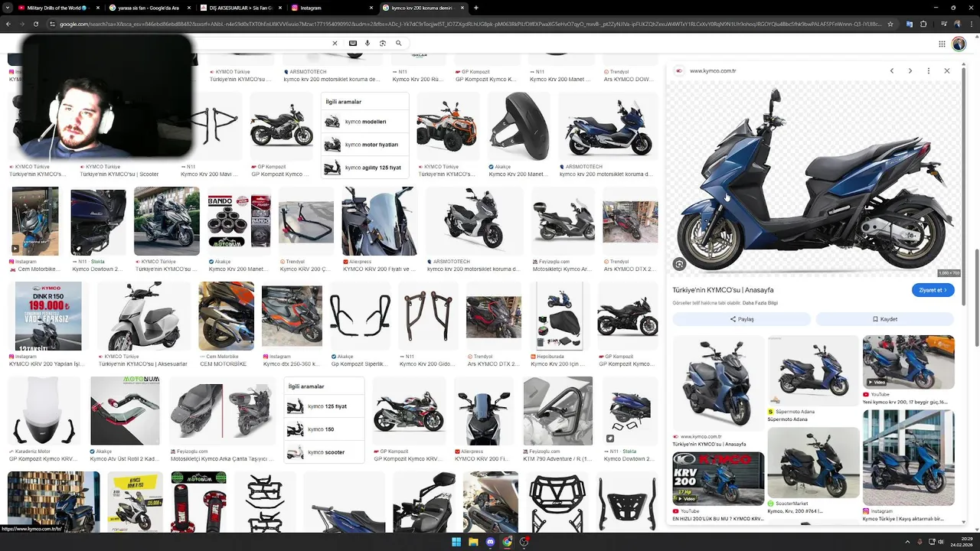Viewport: 980px width, 551px height.
Task: Open www.kymco.com.tr source link in preview header
Action: pos(713,70)
